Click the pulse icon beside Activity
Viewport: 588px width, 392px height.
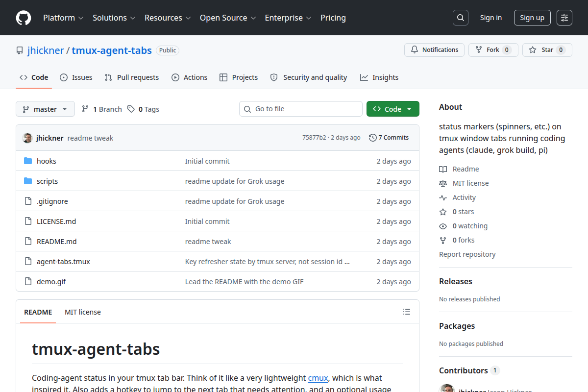[443, 197]
